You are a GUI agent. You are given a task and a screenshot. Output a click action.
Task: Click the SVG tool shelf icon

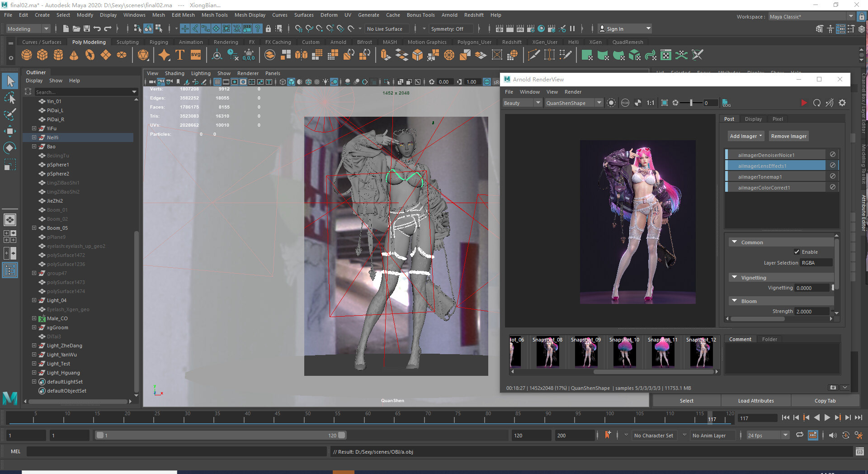point(196,55)
